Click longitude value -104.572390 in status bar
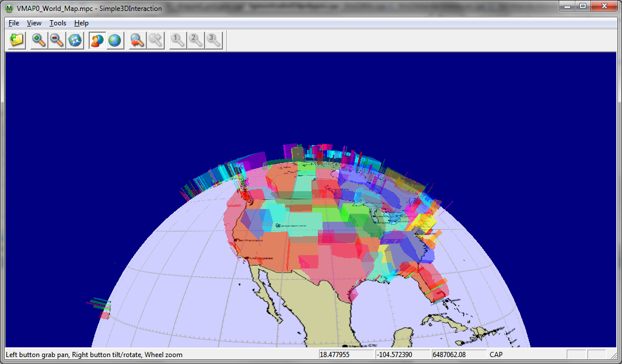 394,354
